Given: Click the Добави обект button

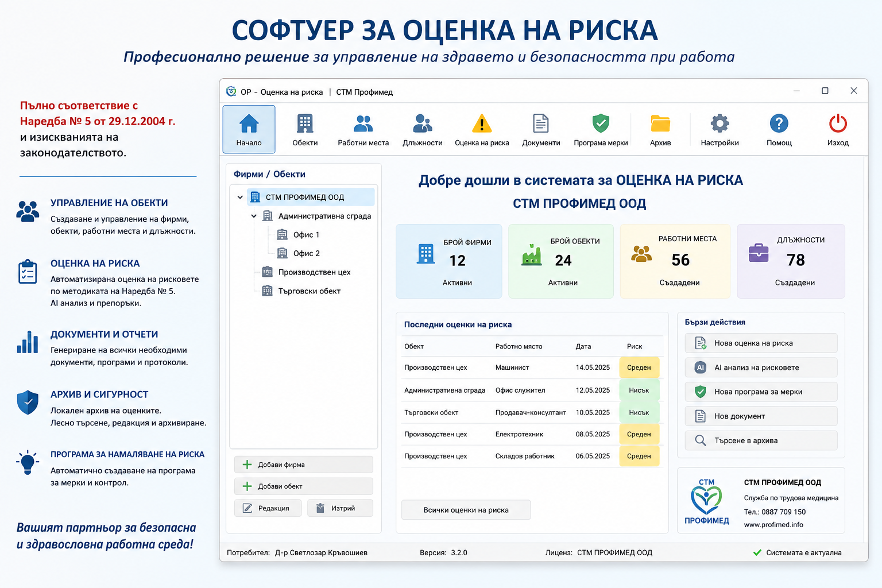Looking at the screenshot, I should pos(304,486).
